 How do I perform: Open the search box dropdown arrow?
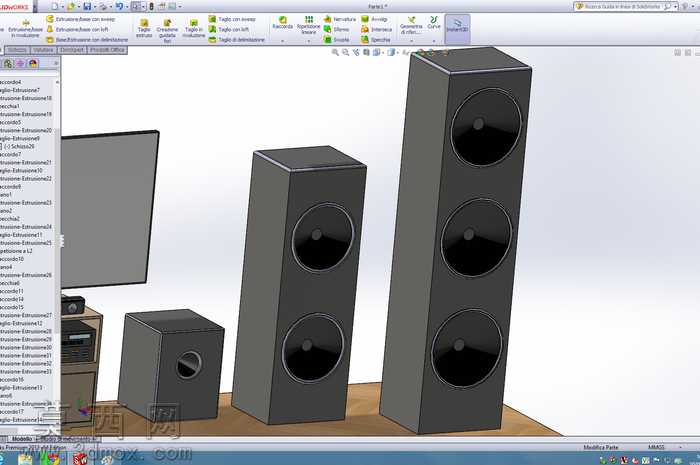coord(675,7)
